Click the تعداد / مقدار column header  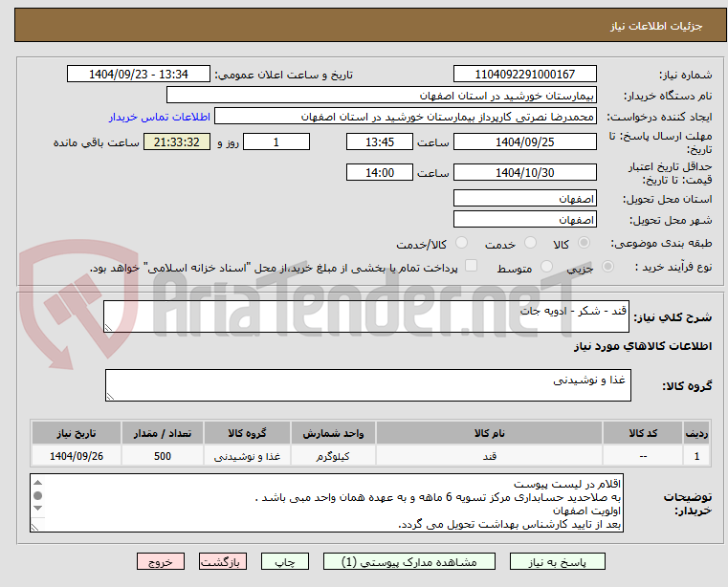[163, 433]
